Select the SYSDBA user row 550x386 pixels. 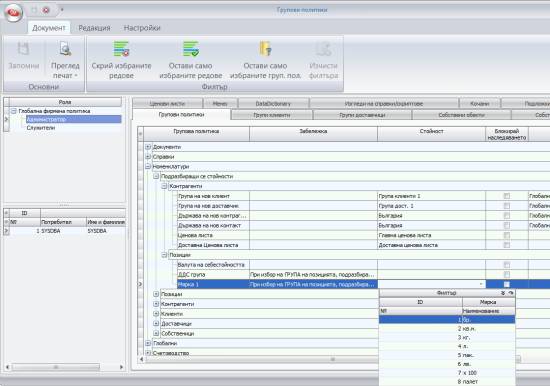click(x=67, y=231)
